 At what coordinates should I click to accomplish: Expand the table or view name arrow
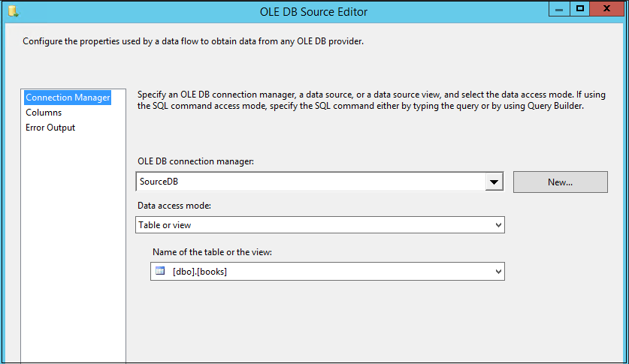point(498,272)
